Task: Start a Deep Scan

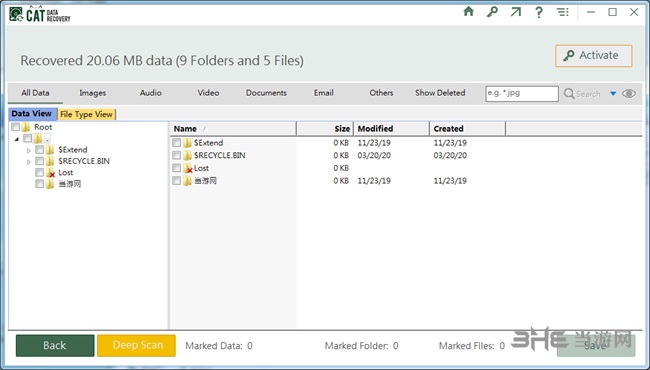Action: coord(136,346)
